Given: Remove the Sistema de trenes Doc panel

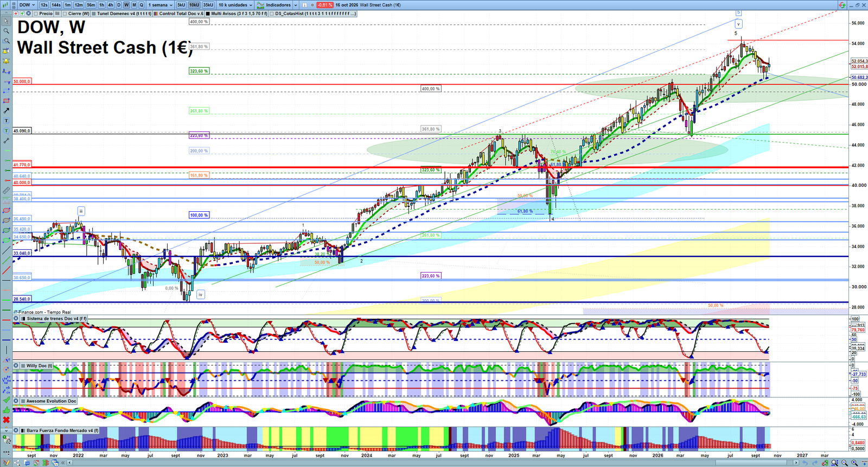Looking at the screenshot, I should click(x=16, y=318).
